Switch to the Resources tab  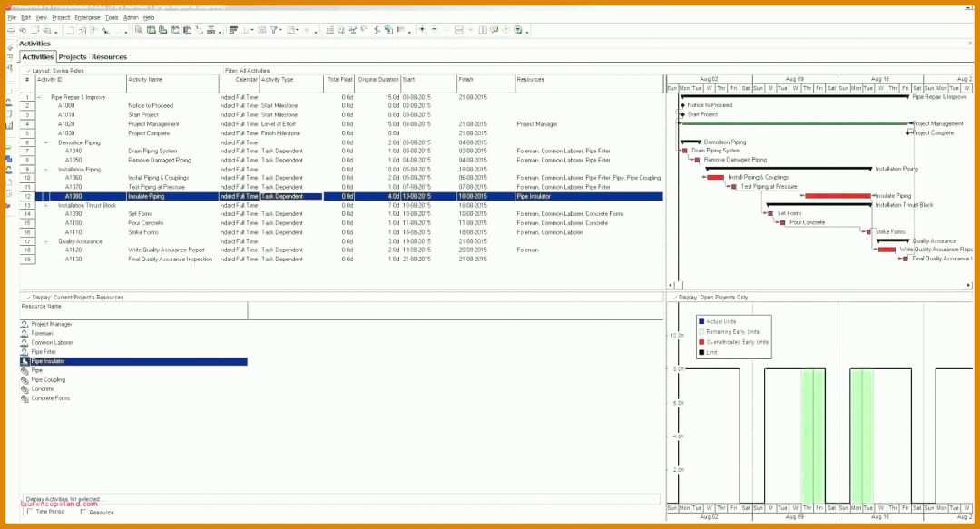click(x=110, y=57)
